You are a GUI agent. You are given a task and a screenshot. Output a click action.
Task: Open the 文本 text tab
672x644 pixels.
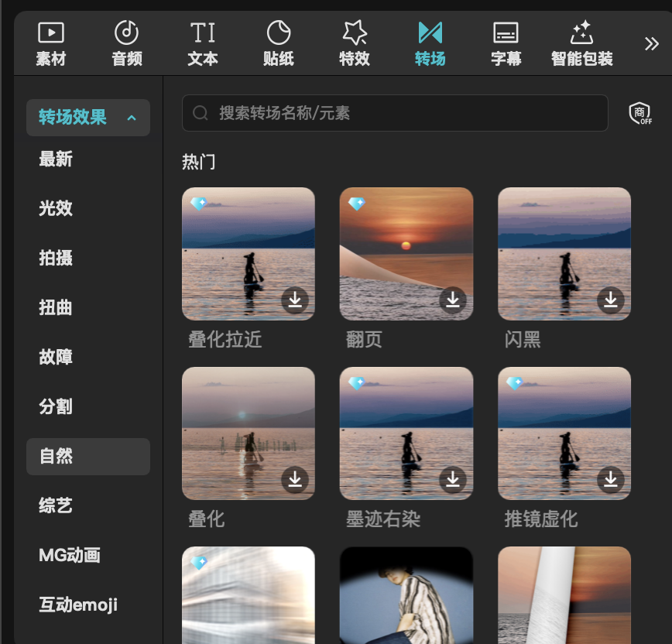pos(203,44)
